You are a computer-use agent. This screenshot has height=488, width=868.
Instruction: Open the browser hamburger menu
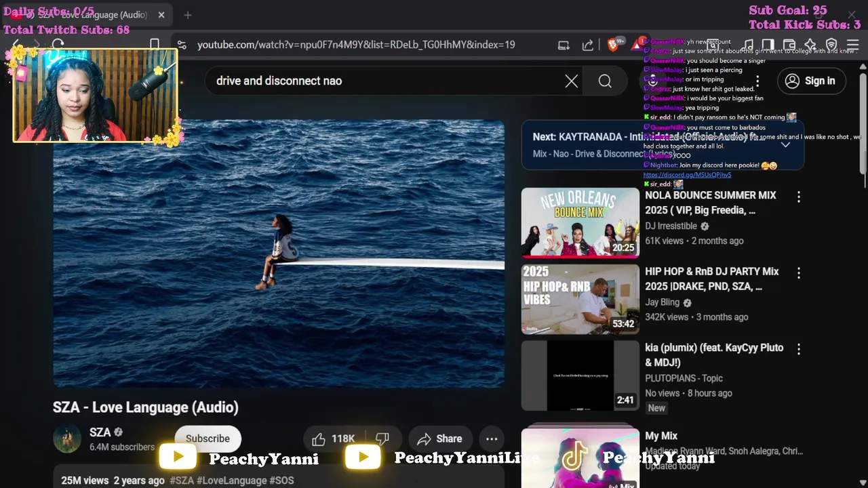pos(853,45)
